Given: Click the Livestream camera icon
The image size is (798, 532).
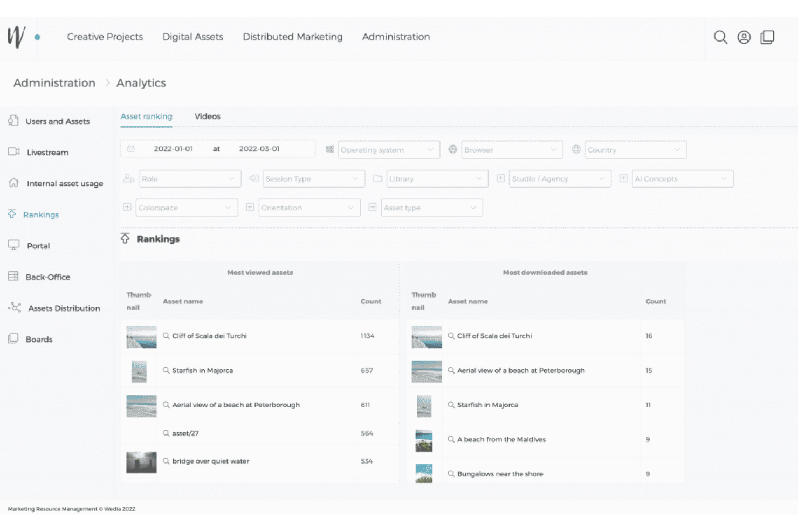Looking at the screenshot, I should tap(13, 152).
